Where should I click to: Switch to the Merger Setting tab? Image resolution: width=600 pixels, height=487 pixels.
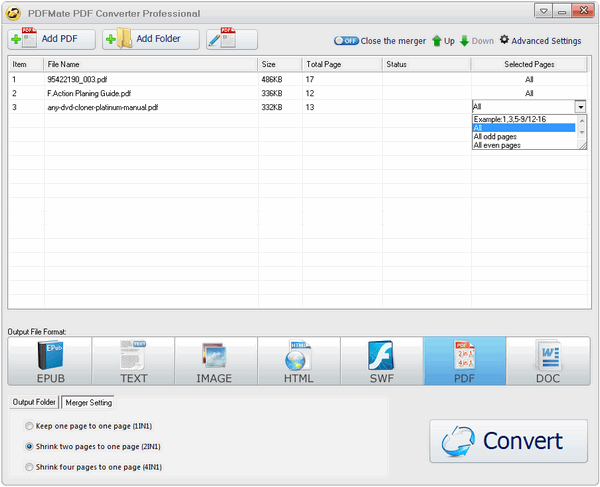88,402
